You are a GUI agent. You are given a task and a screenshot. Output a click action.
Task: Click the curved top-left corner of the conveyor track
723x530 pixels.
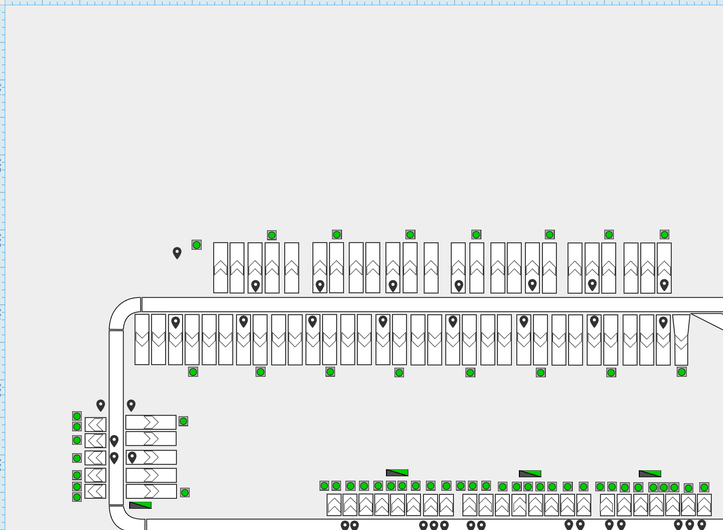point(122,311)
